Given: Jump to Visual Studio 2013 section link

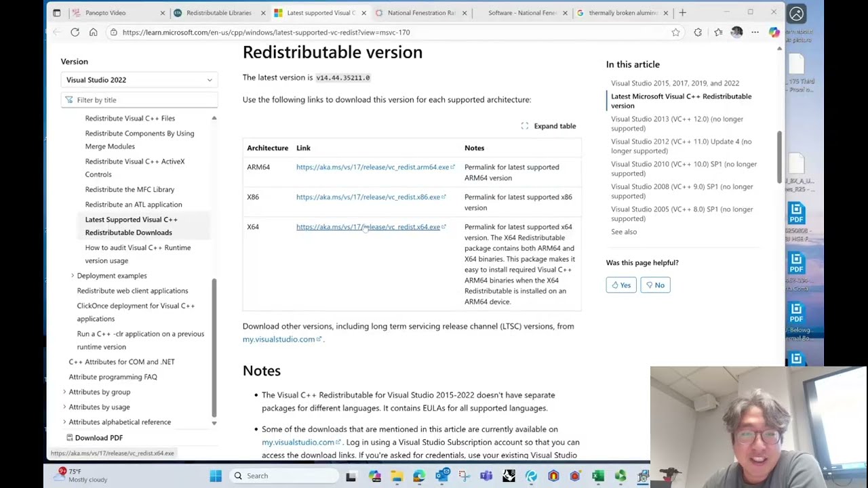Looking at the screenshot, I should click(677, 124).
